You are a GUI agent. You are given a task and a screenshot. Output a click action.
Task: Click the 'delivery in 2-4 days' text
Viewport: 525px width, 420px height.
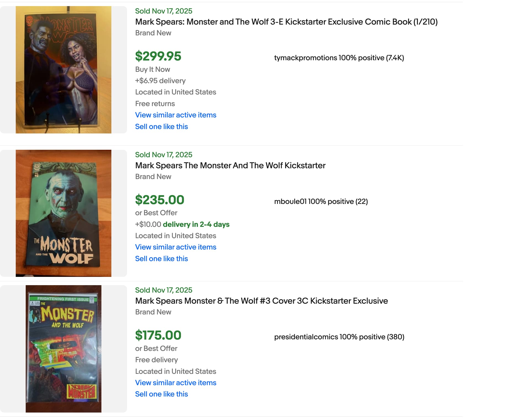tap(196, 224)
